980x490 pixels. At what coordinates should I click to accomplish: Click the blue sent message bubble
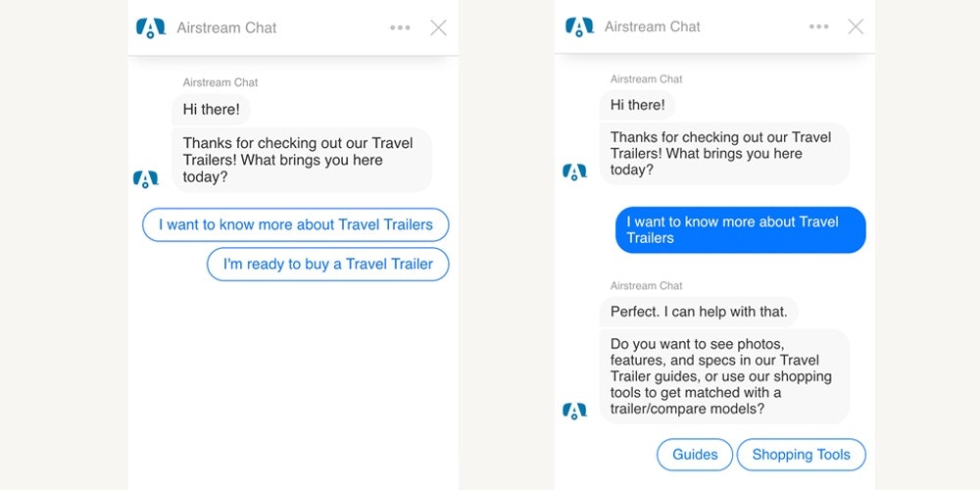(x=740, y=229)
